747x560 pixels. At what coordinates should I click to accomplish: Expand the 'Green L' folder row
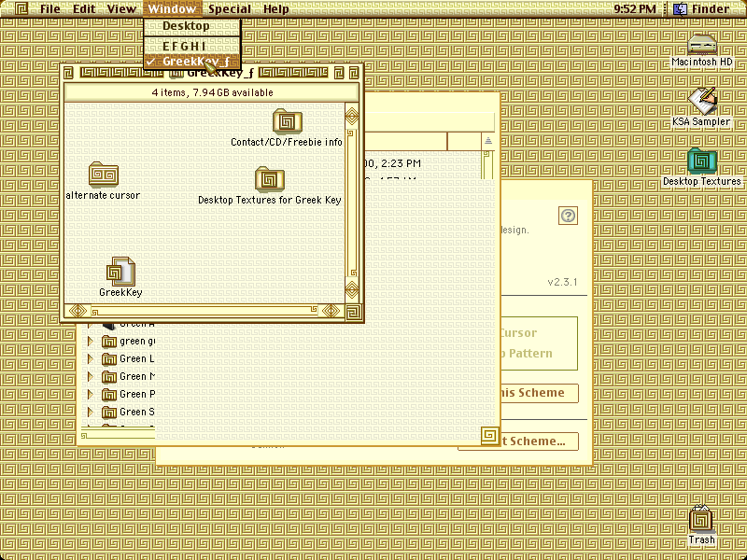click(x=90, y=358)
